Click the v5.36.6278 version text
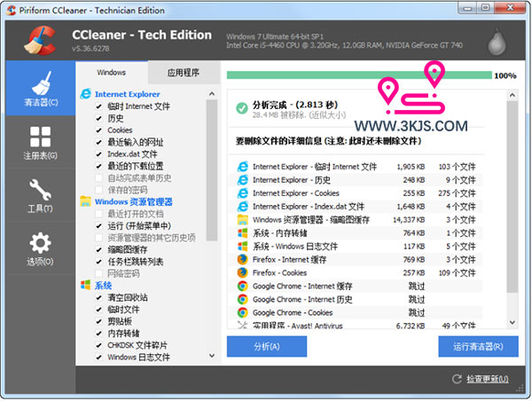This screenshot has width=532, height=401. [x=90, y=48]
